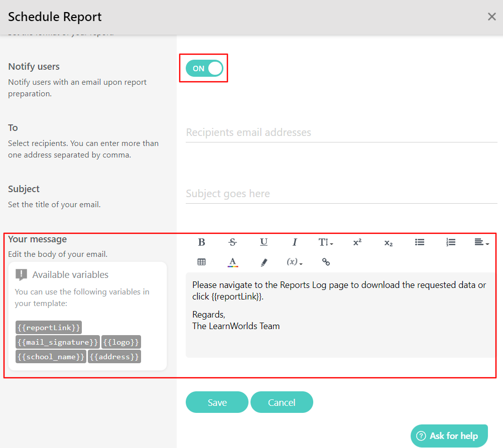Apply superscript formatting
The image size is (503, 448).
click(x=357, y=242)
